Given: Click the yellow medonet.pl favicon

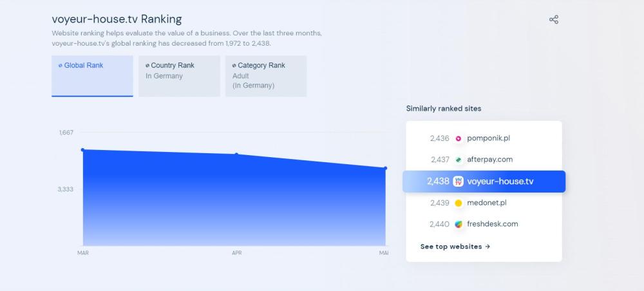Looking at the screenshot, I should [x=459, y=203].
